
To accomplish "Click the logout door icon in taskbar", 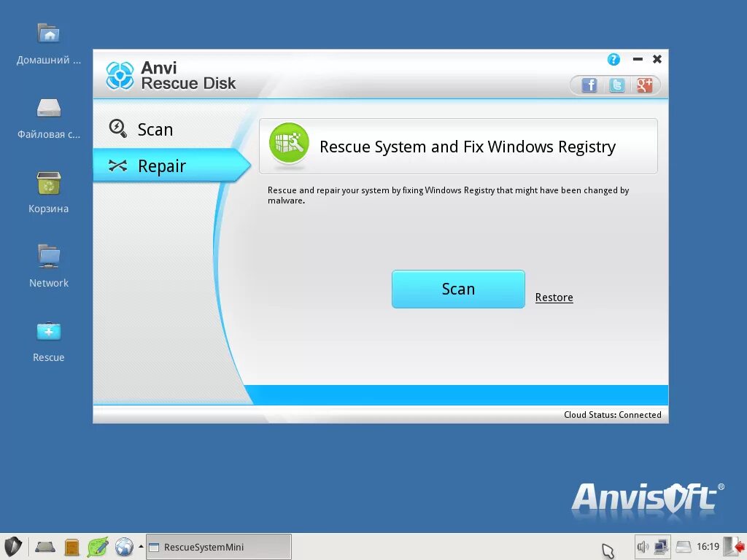I will tap(734, 547).
